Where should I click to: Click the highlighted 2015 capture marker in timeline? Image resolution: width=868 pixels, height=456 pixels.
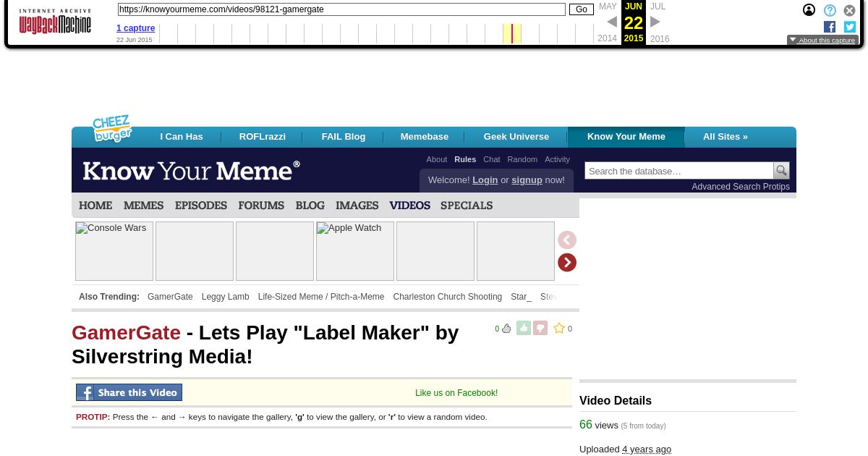pyautogui.click(x=512, y=33)
